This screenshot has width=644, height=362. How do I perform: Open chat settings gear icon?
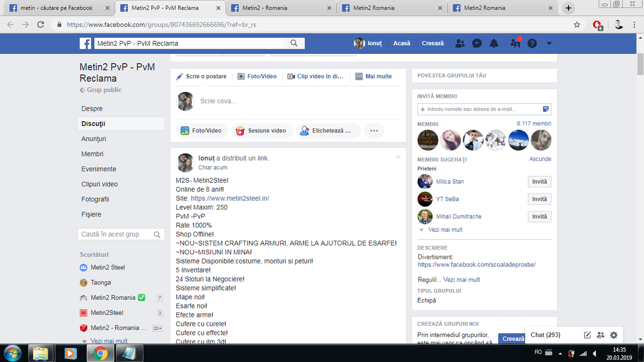click(613, 335)
